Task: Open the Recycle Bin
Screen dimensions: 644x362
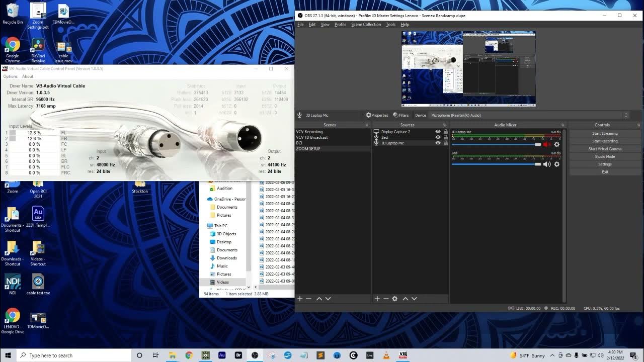Action: pyautogui.click(x=13, y=14)
